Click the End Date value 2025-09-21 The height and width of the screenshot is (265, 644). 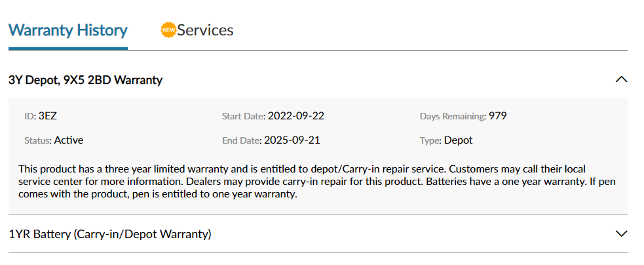[x=292, y=140]
